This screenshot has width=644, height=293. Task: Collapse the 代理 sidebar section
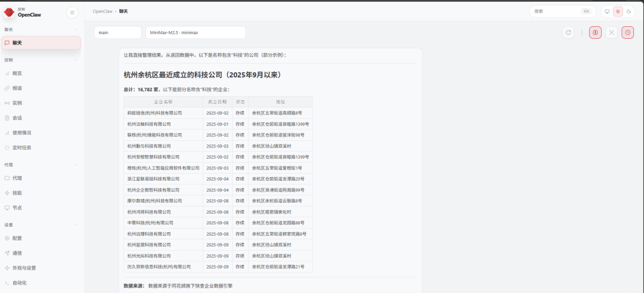click(76, 165)
